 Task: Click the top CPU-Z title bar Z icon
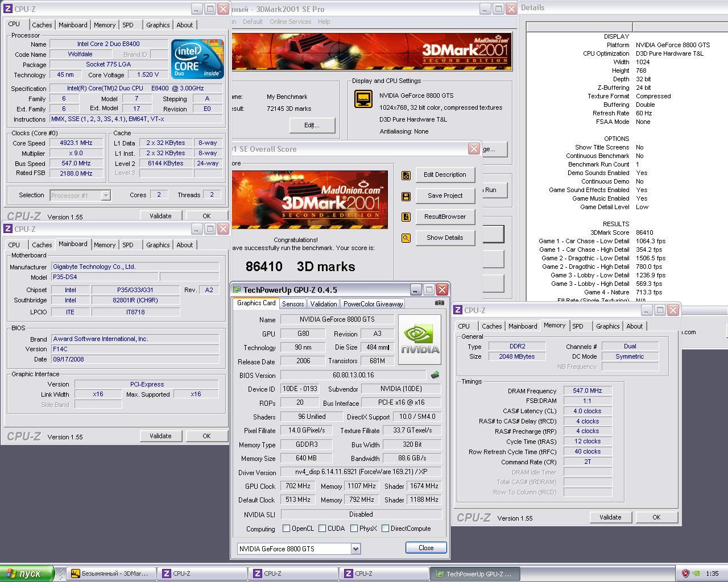point(8,9)
